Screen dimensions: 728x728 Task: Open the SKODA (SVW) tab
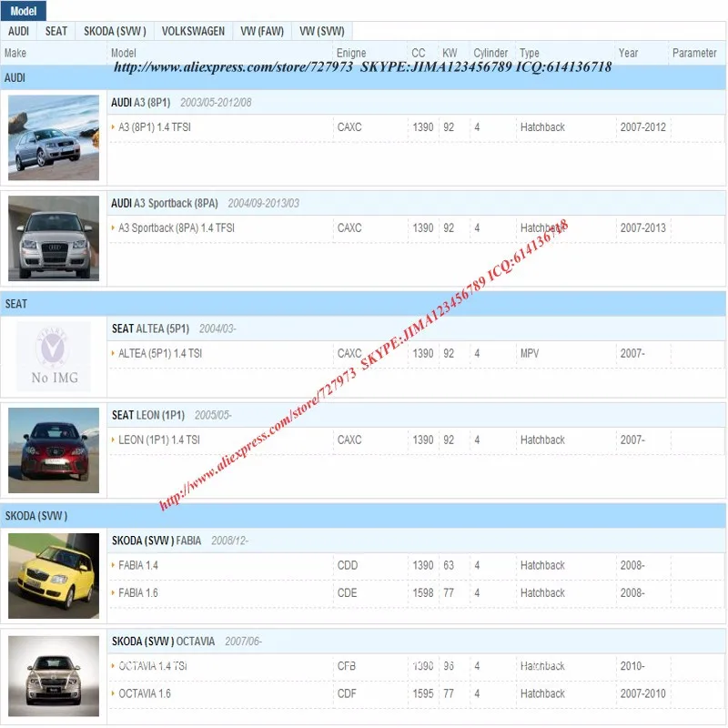(115, 31)
